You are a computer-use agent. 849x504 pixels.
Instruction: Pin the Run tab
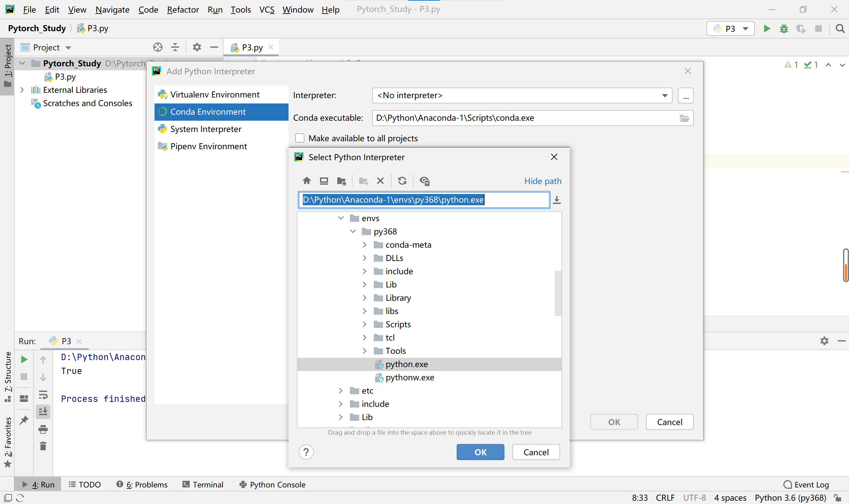click(x=24, y=420)
